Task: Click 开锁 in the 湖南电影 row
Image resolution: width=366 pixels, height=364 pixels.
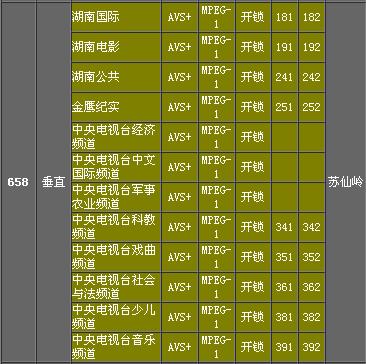Action: pos(253,47)
